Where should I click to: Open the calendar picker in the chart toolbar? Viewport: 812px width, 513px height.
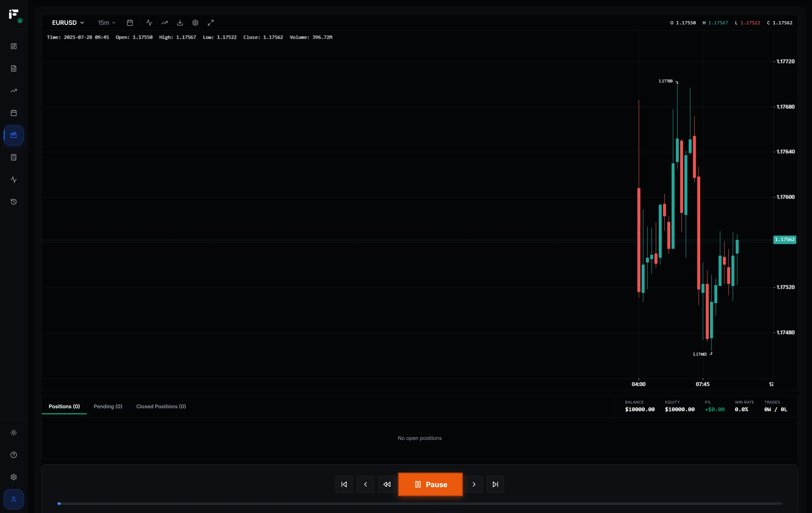click(130, 23)
